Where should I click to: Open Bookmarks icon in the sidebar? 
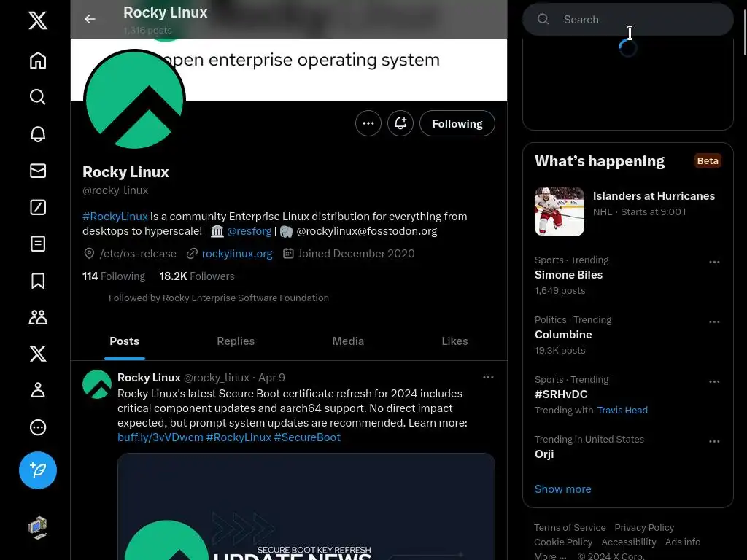pos(38,281)
